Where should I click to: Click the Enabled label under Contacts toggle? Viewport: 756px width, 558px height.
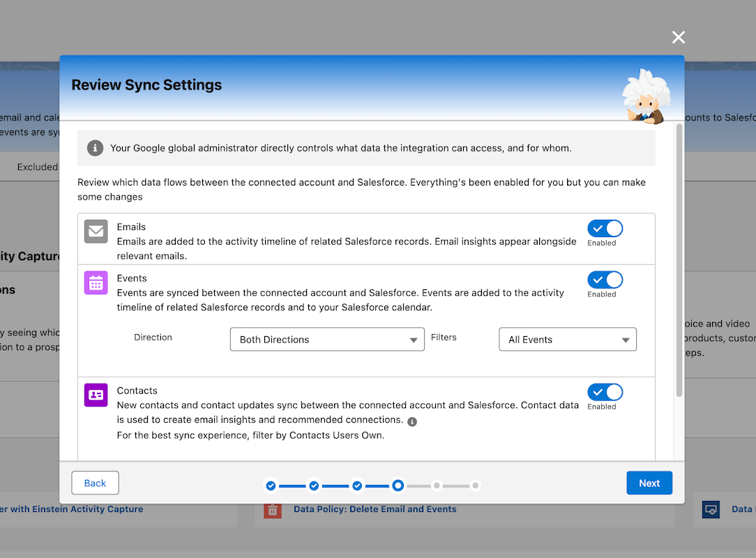click(602, 407)
